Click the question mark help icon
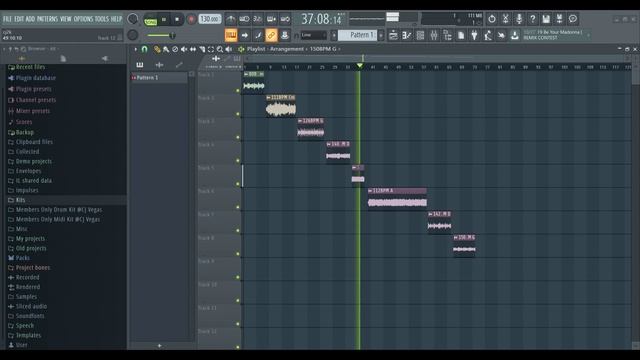640x360 pixels. pos(532,19)
